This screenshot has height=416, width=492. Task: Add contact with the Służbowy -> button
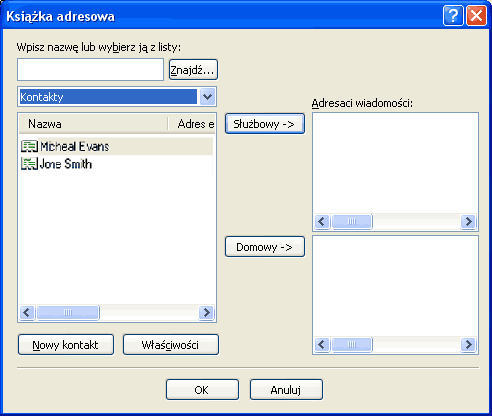(265, 124)
